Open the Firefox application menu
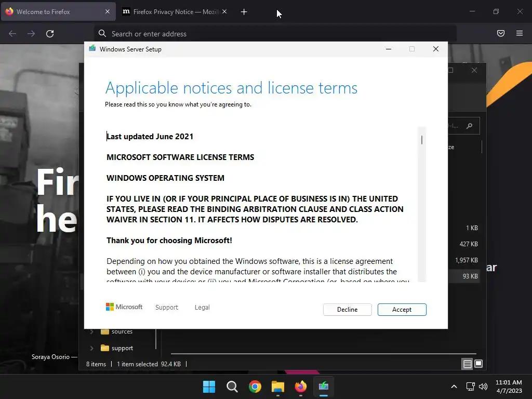The image size is (532, 399). coord(520,33)
